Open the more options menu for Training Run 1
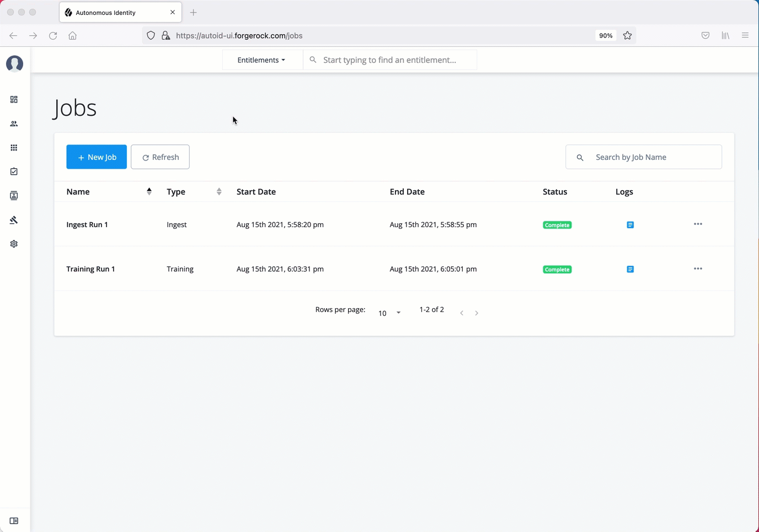The image size is (759, 532). pyautogui.click(x=698, y=269)
